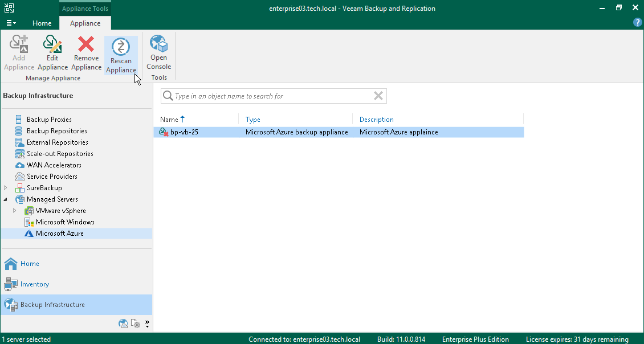Select Scale-out Repositories node
644x344 pixels.
point(60,154)
